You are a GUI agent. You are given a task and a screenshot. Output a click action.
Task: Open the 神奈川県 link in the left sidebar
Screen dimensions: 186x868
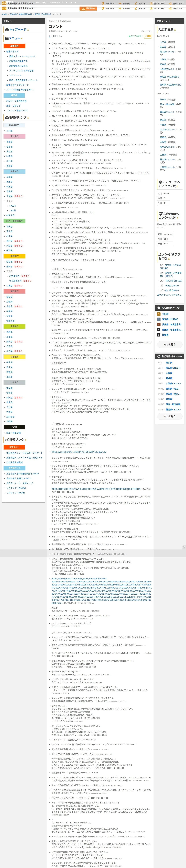point(10,215)
